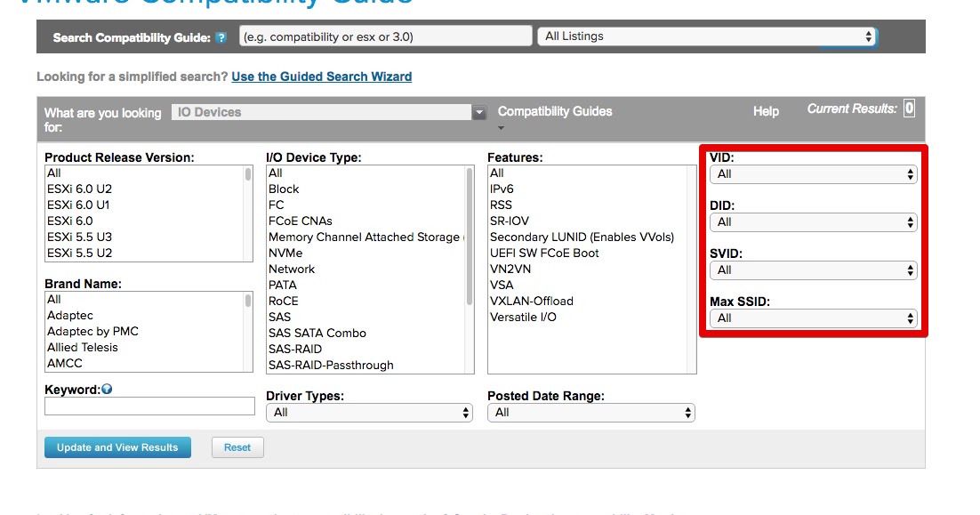980x515 pixels.
Task: Open the IO Devices dropdown arrow
Action: click(478, 112)
